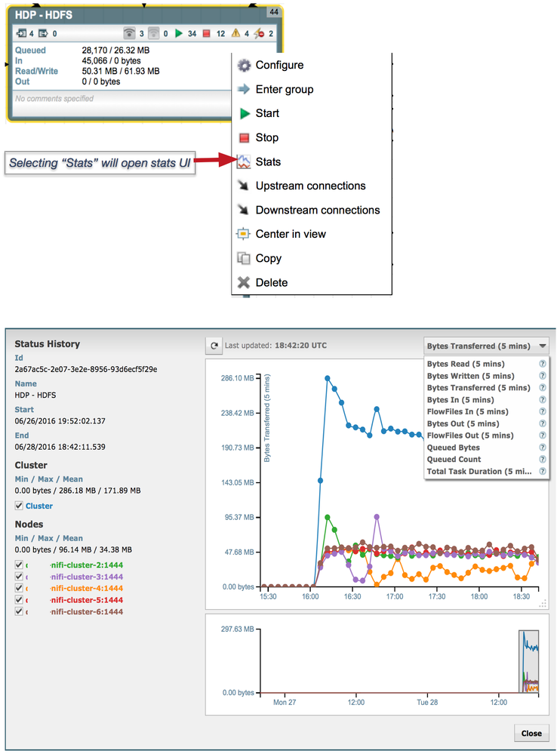This screenshot has height=754, width=560.
Task: Click help icon beside Bytes Written (5 mins)
Action: click(x=542, y=376)
